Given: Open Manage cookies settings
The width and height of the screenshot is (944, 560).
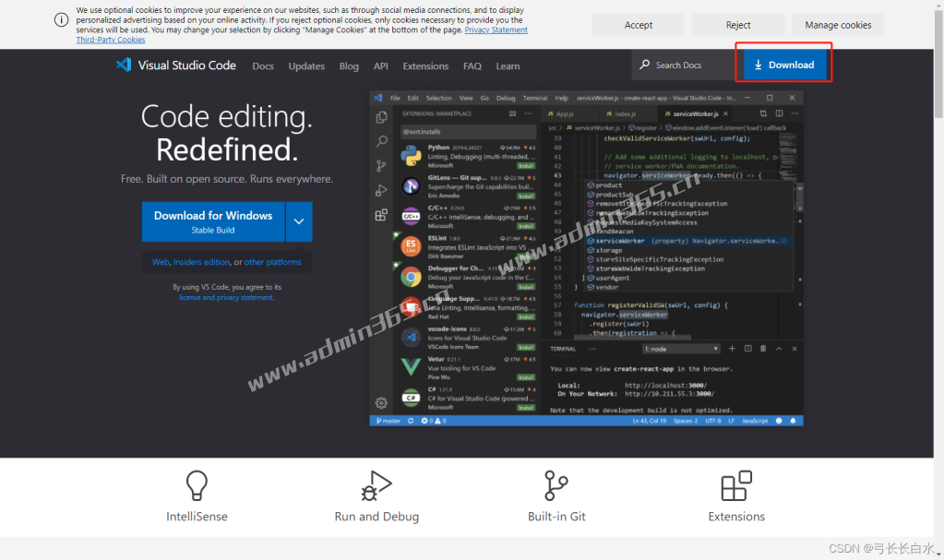Looking at the screenshot, I should (x=838, y=25).
